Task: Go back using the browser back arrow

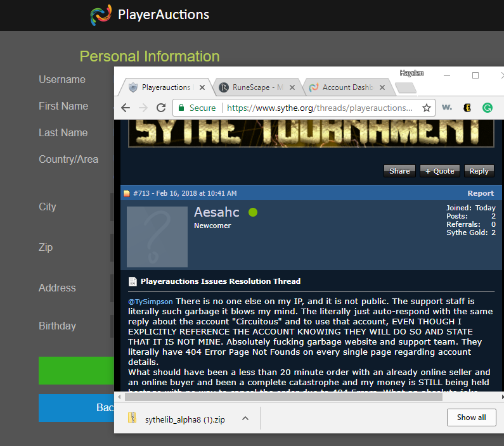Action: pyautogui.click(x=126, y=108)
